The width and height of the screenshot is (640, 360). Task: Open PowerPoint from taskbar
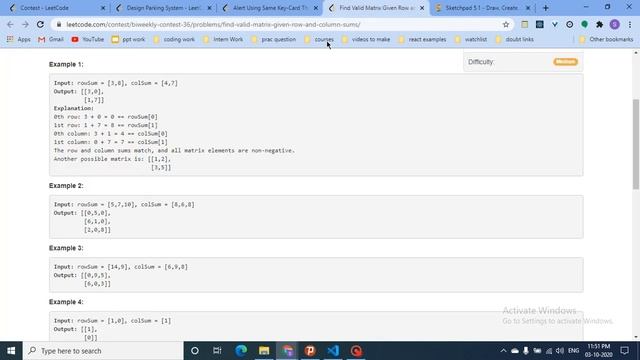[310, 351]
